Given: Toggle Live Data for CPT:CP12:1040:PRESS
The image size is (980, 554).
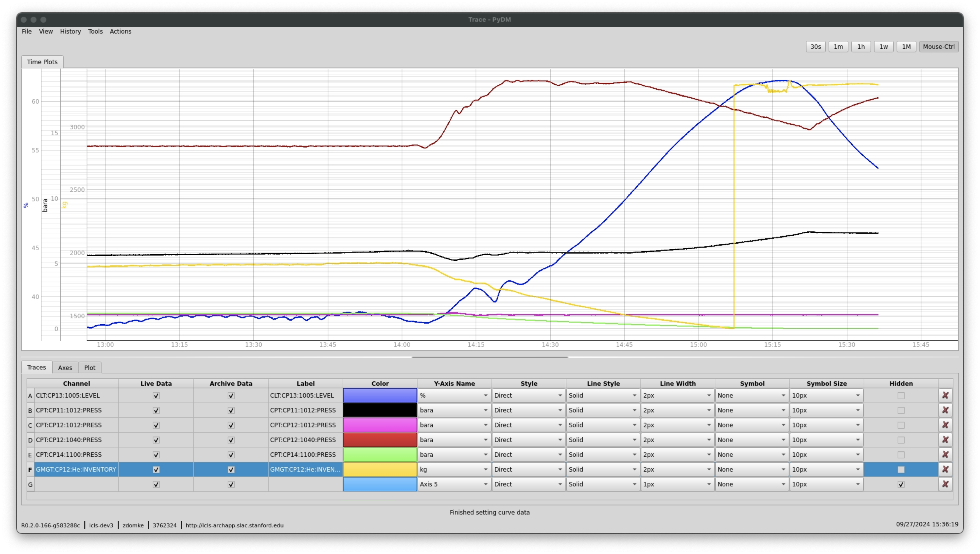Looking at the screenshot, I should tap(156, 440).
